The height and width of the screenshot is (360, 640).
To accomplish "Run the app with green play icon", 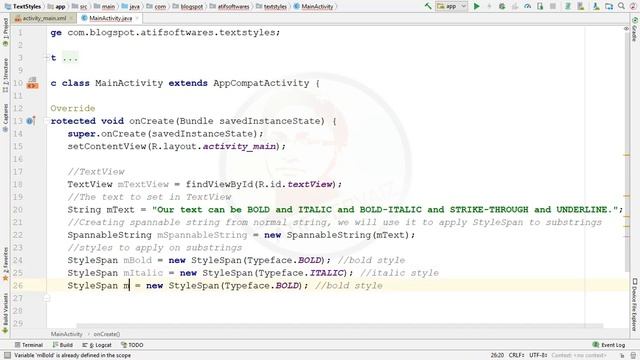I will [476, 6].
